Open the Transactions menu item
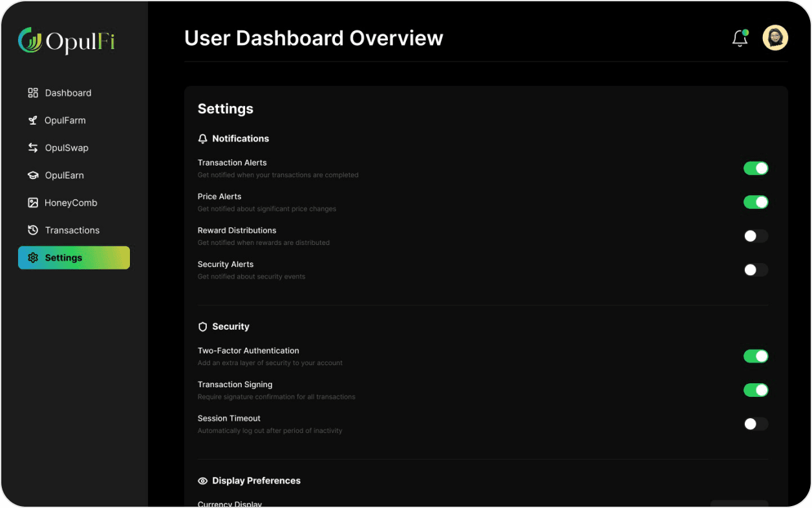Viewport: 812px width, 508px height. [x=74, y=230]
